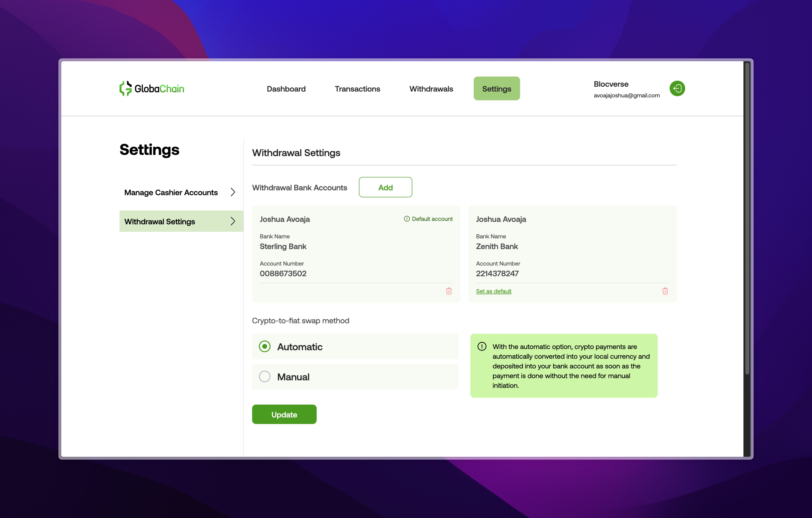Click account number 0088673502
The image size is (812, 518).
pos(283,273)
